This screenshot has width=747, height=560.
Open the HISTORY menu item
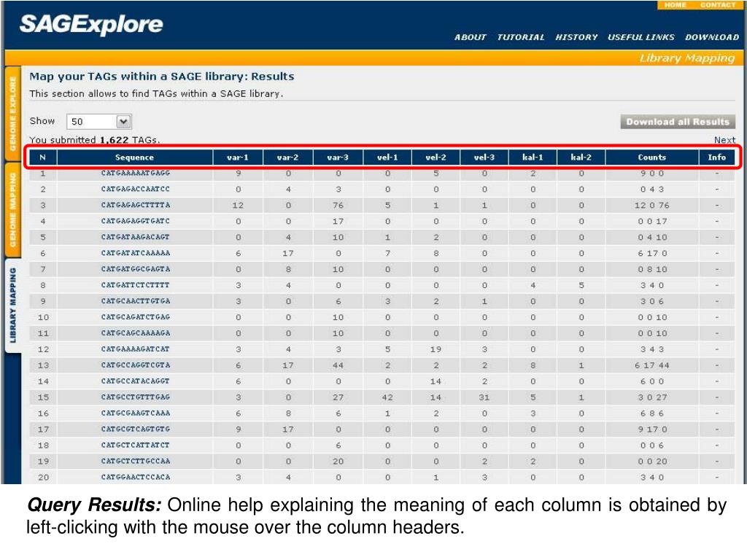[576, 37]
